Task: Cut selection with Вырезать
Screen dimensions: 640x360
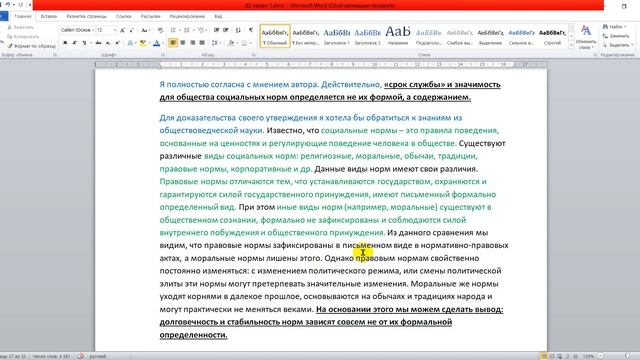Action: (x=20, y=27)
